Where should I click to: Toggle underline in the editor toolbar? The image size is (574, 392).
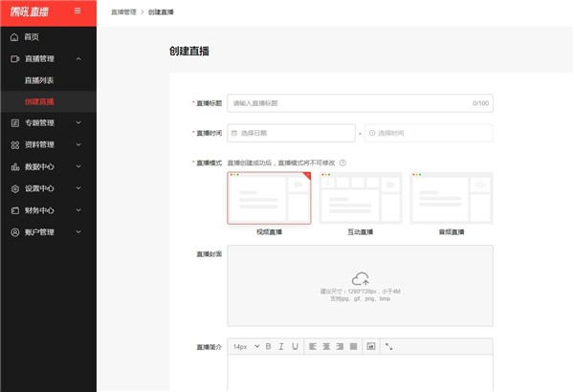pos(295,346)
